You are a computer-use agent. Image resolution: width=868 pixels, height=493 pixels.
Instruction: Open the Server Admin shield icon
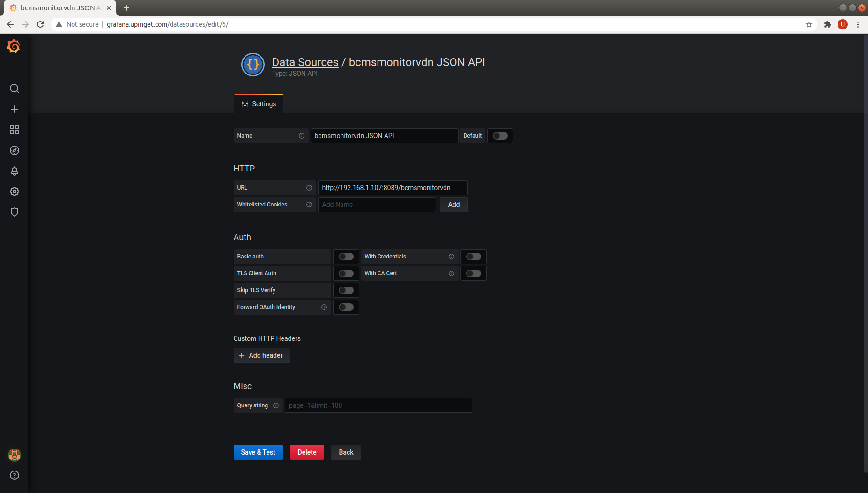(15, 212)
